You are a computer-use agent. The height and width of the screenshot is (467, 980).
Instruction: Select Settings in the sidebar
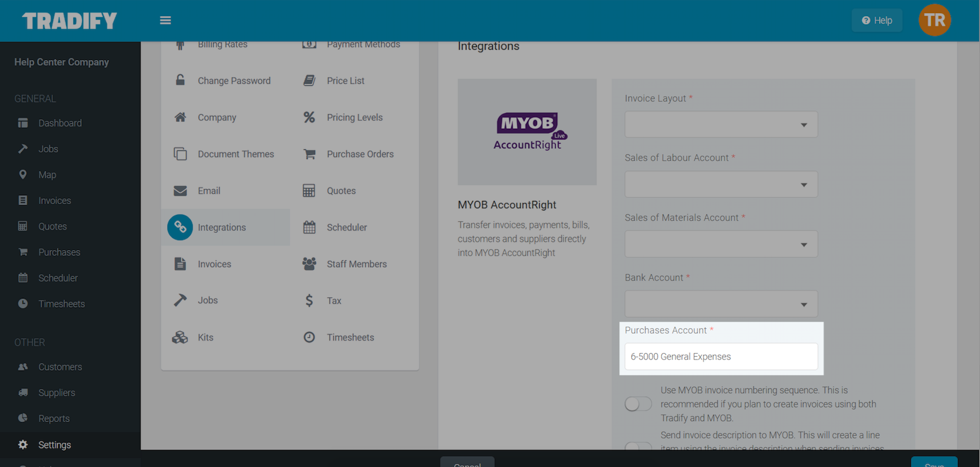click(x=55, y=445)
